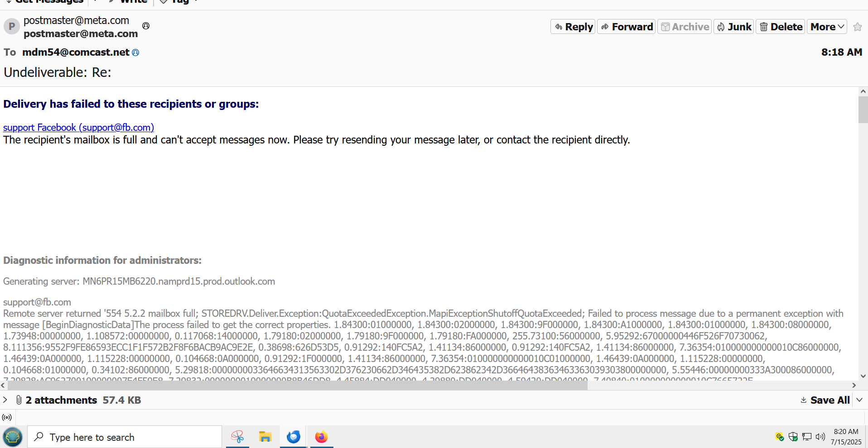Open the Save All dropdown arrow
The width and height of the screenshot is (868, 448).
859,400
